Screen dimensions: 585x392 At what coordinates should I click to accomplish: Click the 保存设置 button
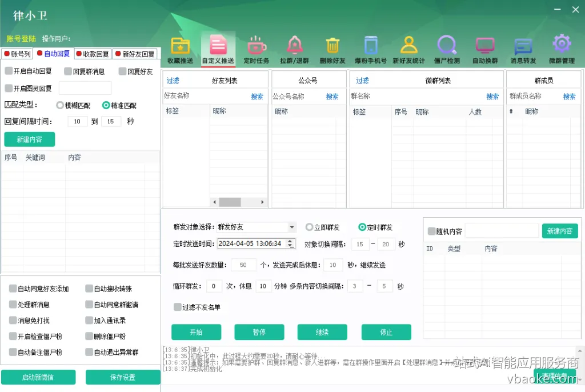pyautogui.click(x=123, y=377)
